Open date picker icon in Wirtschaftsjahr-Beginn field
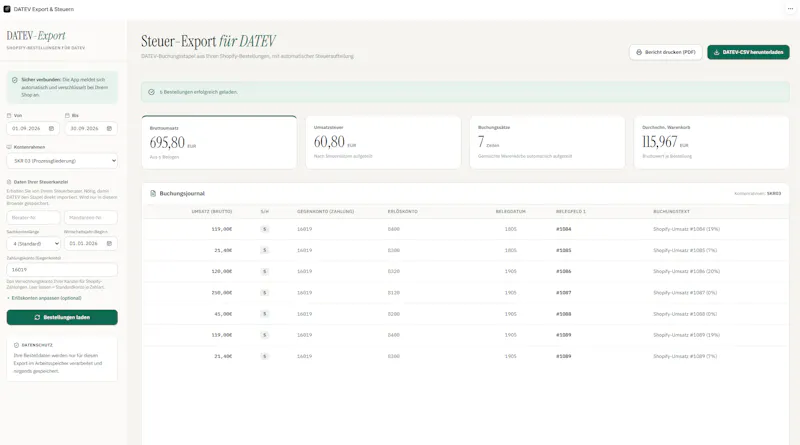Image resolution: width=800 pixels, height=445 pixels. 109,243
